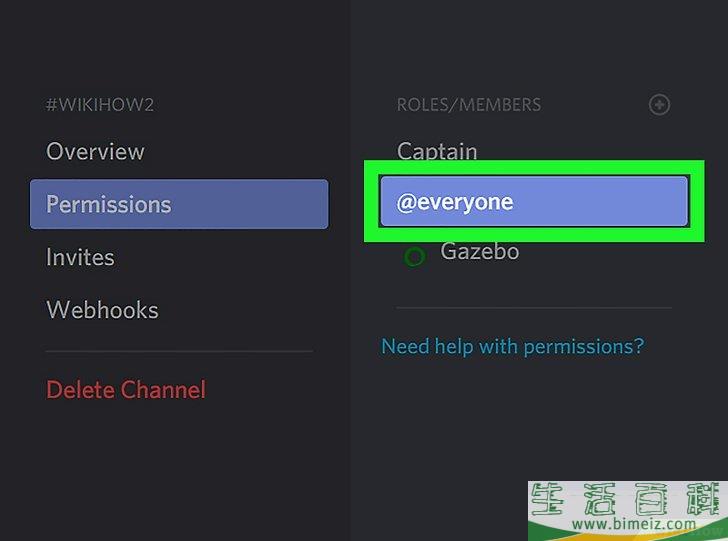Image resolution: width=728 pixels, height=541 pixels.
Task: Select the Gazebo member name
Action: click(x=480, y=251)
